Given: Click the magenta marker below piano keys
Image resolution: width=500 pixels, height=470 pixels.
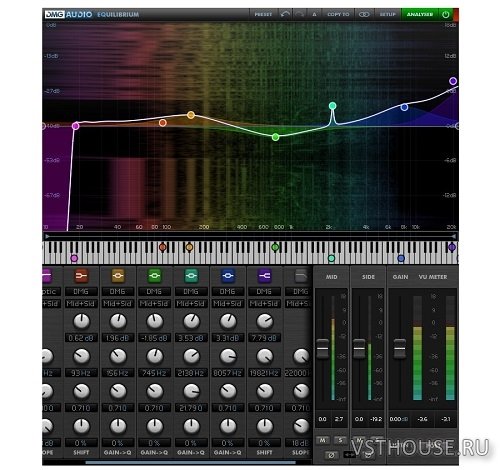Looking at the screenshot, I should pyautogui.click(x=74, y=258).
